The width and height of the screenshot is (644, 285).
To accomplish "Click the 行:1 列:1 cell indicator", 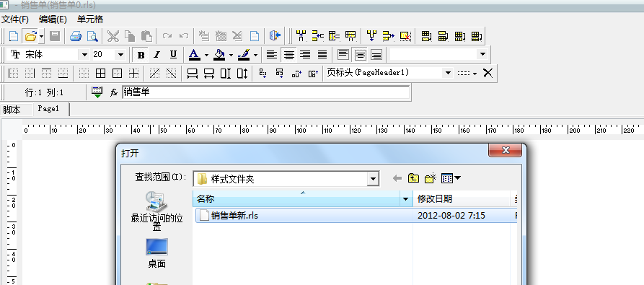I will click(x=45, y=92).
